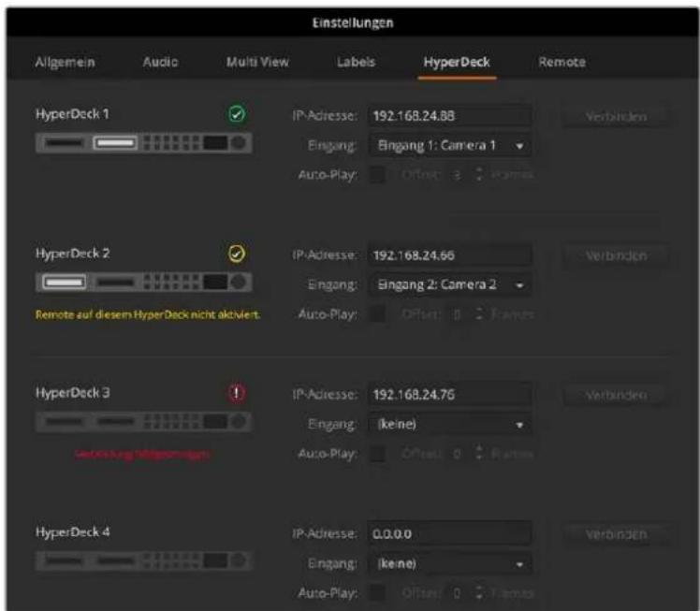Select the HyperDeck tab
Image resolution: width=700 pixels, height=611 pixels.
point(457,62)
